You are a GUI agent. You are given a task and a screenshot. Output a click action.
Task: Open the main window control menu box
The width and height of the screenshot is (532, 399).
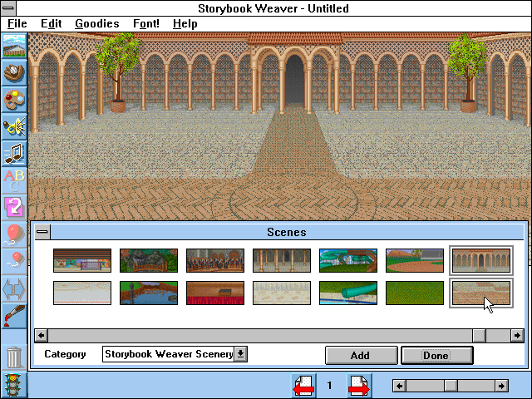8,7
